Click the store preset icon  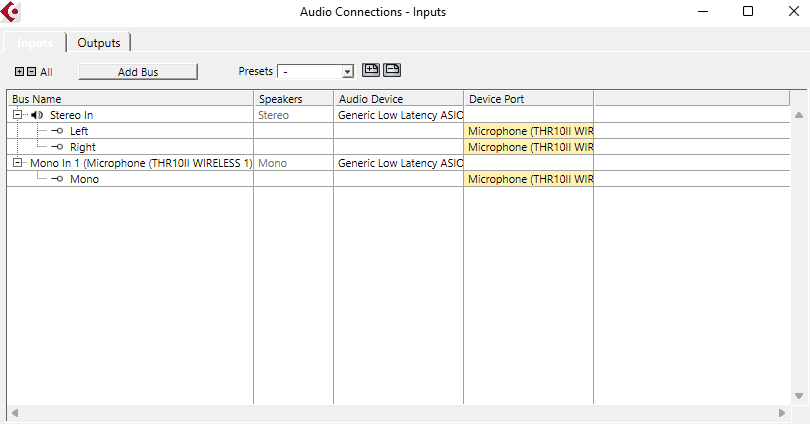click(371, 70)
